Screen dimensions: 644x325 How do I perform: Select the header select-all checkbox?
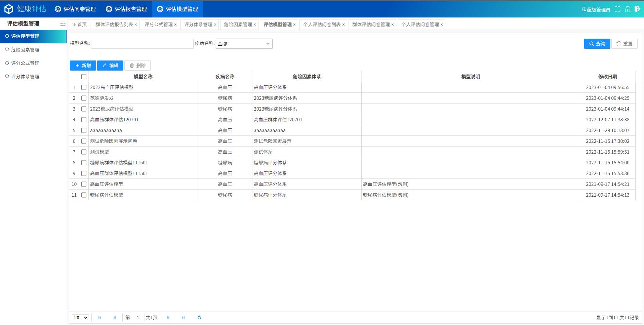(x=84, y=77)
